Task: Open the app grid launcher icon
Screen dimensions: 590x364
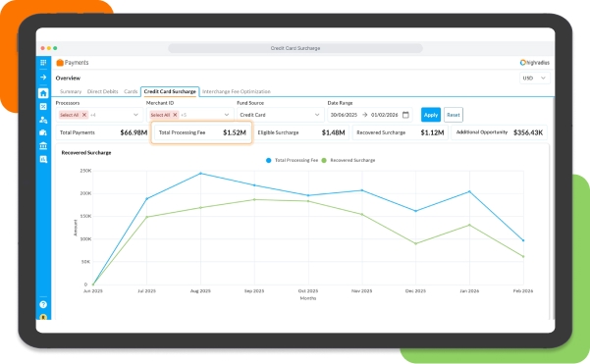Action: tap(43, 63)
